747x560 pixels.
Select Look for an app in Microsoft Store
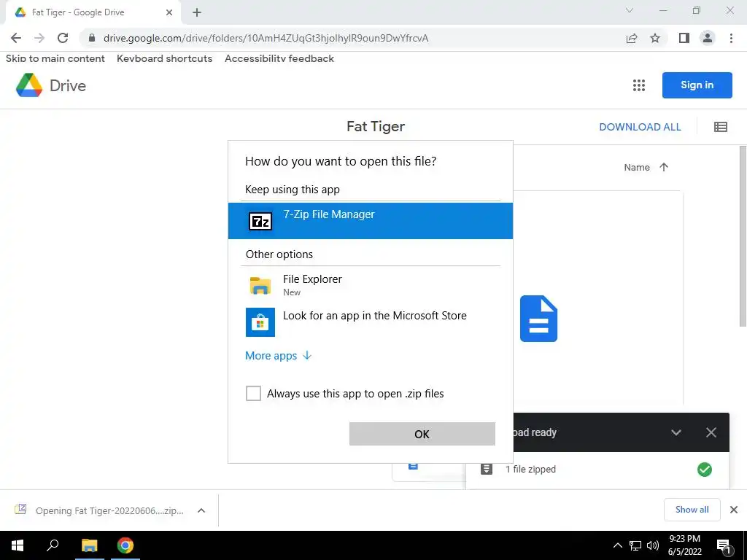point(370,322)
